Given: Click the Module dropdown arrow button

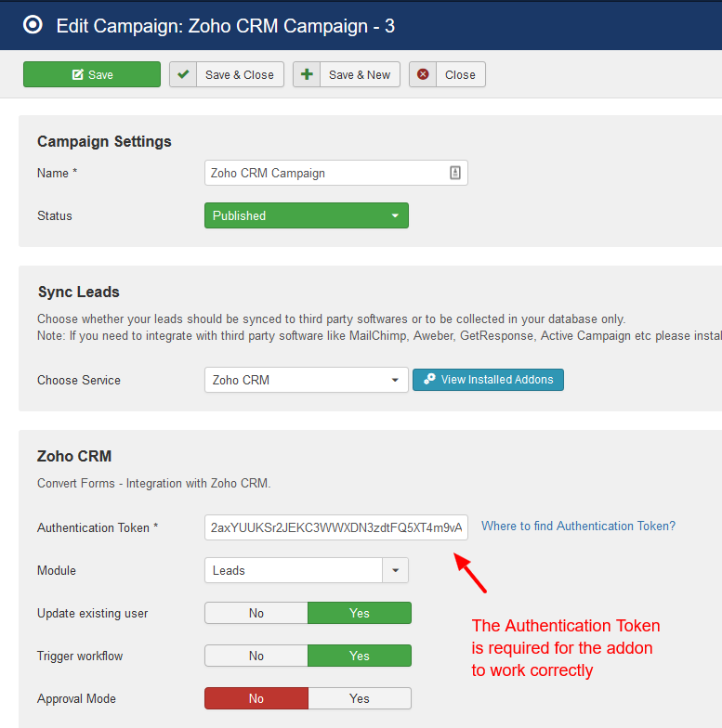Looking at the screenshot, I should tap(396, 570).
